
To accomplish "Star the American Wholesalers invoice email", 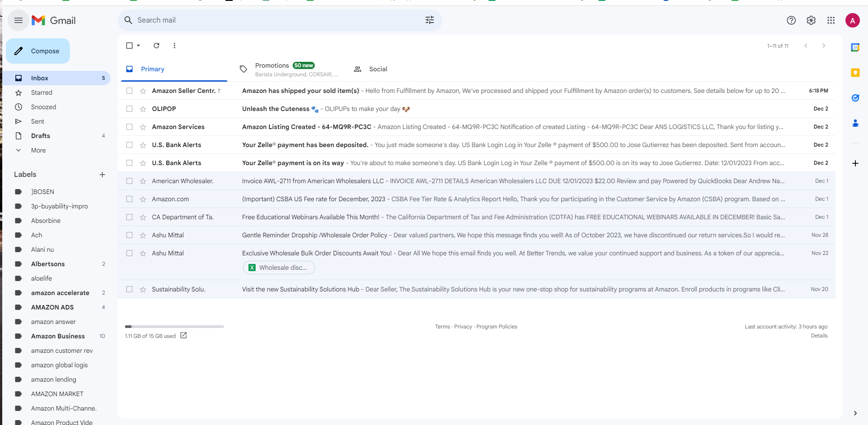I will click(143, 181).
